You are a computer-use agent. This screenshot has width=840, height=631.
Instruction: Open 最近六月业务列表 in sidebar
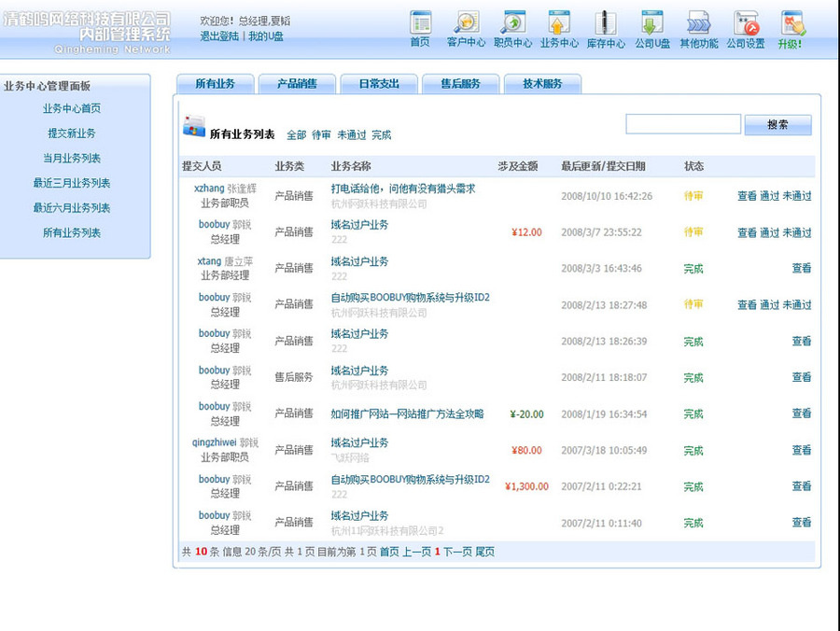(72, 208)
